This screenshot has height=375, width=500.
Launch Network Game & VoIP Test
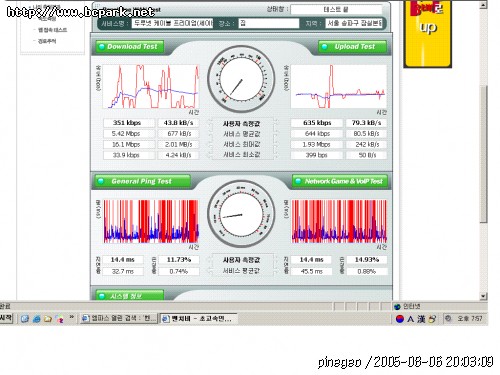(x=340, y=181)
